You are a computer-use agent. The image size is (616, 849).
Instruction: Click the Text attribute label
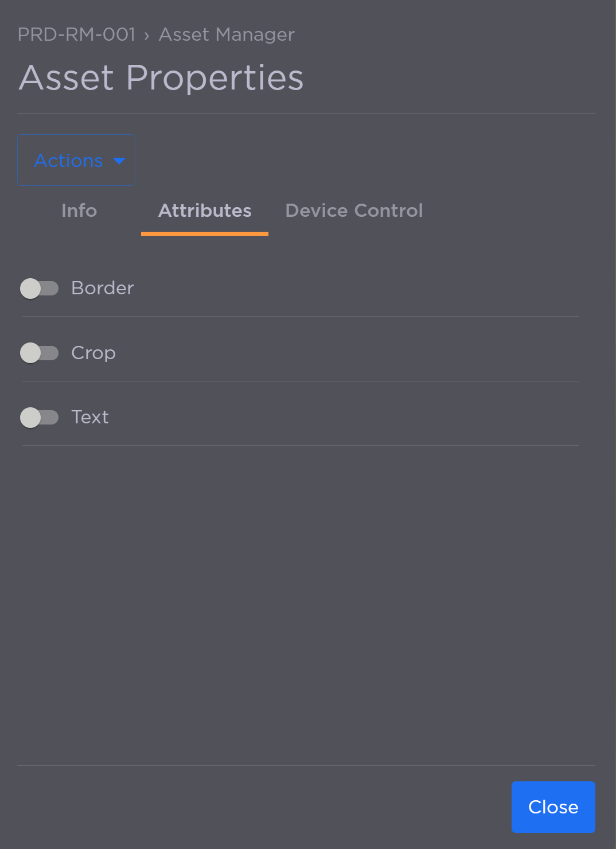coord(89,418)
